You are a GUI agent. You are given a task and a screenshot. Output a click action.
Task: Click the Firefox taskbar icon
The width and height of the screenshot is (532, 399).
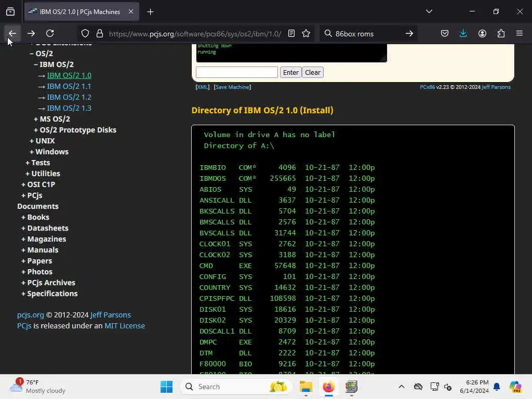328,387
